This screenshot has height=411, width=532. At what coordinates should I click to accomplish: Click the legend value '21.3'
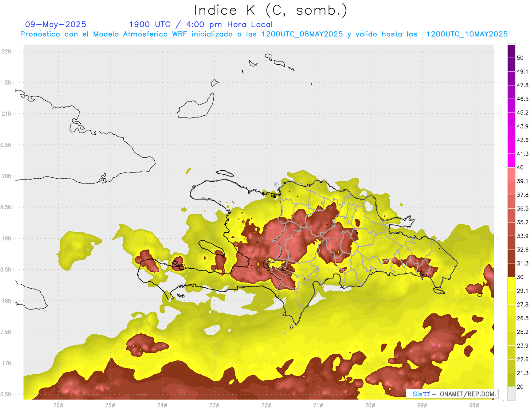[x=522, y=373]
